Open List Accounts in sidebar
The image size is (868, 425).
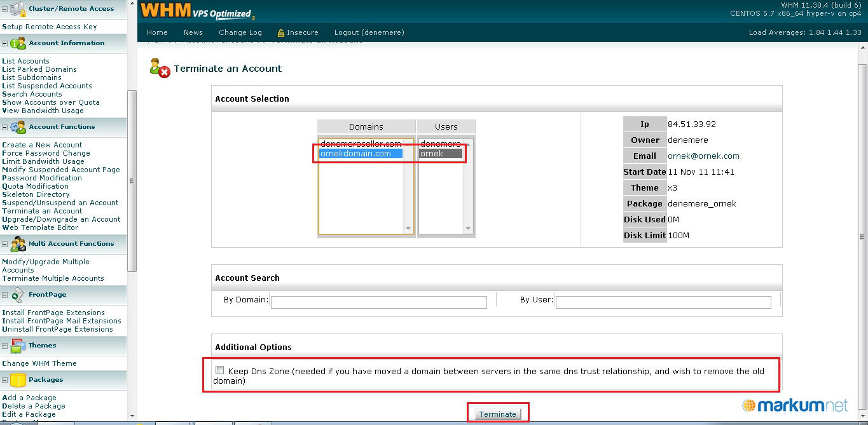click(x=25, y=61)
